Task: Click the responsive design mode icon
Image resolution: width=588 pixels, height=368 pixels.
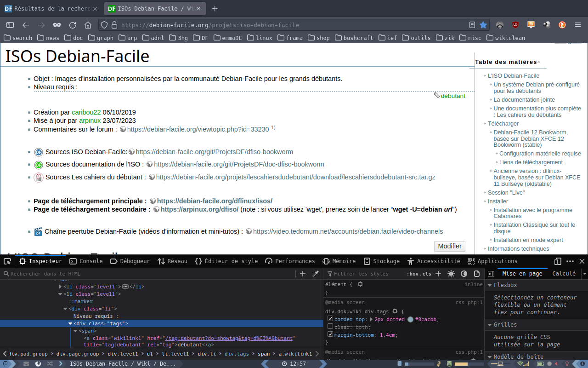Action: coord(558,261)
